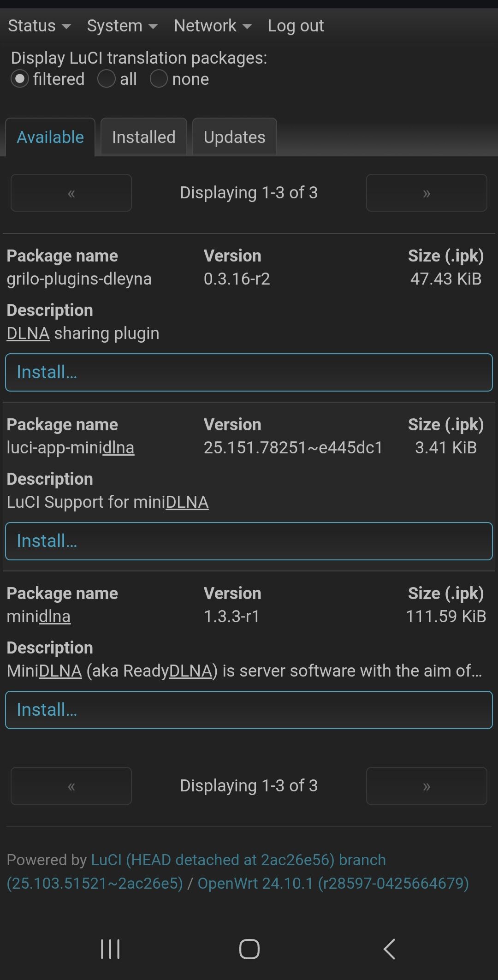Tap the Android back arrow icon
Image resolution: width=498 pixels, height=980 pixels.
pos(389,949)
